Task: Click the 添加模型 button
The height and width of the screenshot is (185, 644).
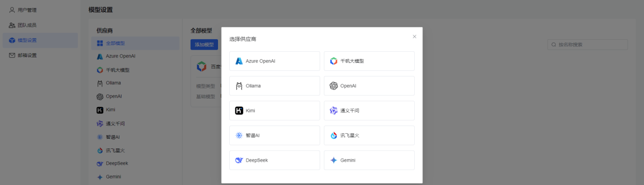Action: (x=204, y=45)
